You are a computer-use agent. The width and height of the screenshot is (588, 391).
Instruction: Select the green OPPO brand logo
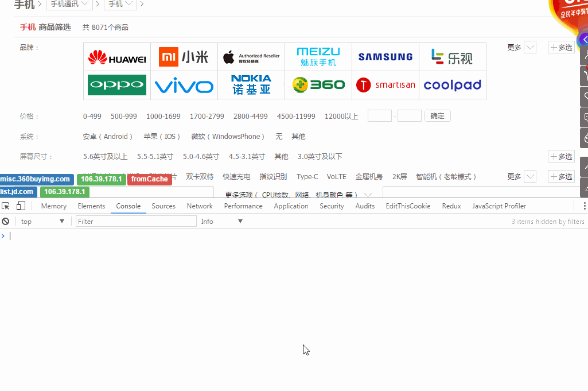click(x=117, y=85)
